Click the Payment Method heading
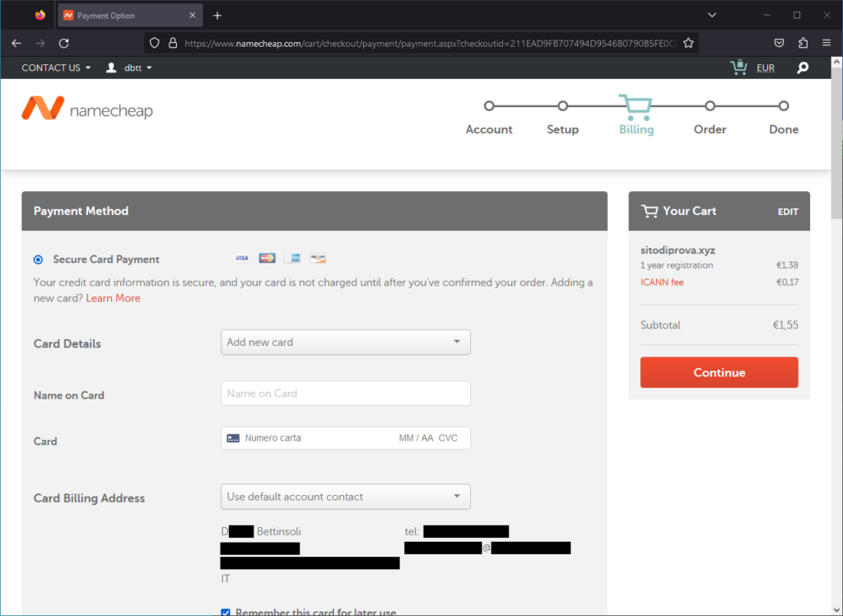The width and height of the screenshot is (843, 616). click(x=81, y=211)
